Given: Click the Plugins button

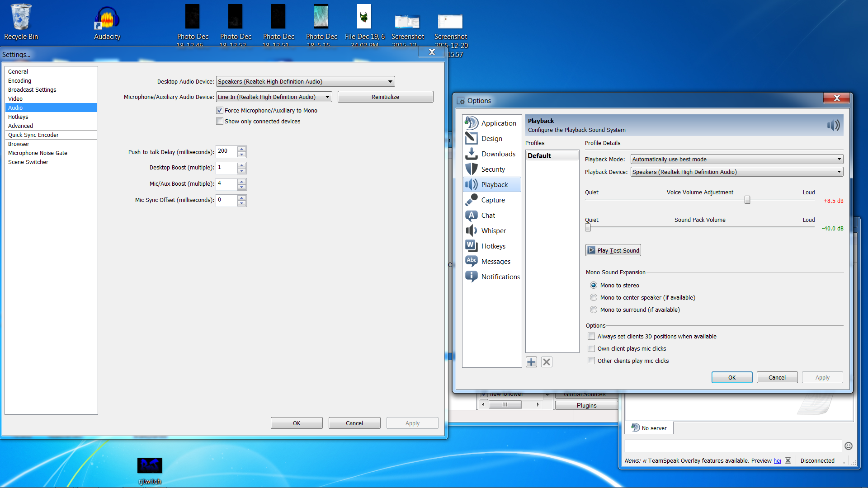Looking at the screenshot, I should [586, 405].
